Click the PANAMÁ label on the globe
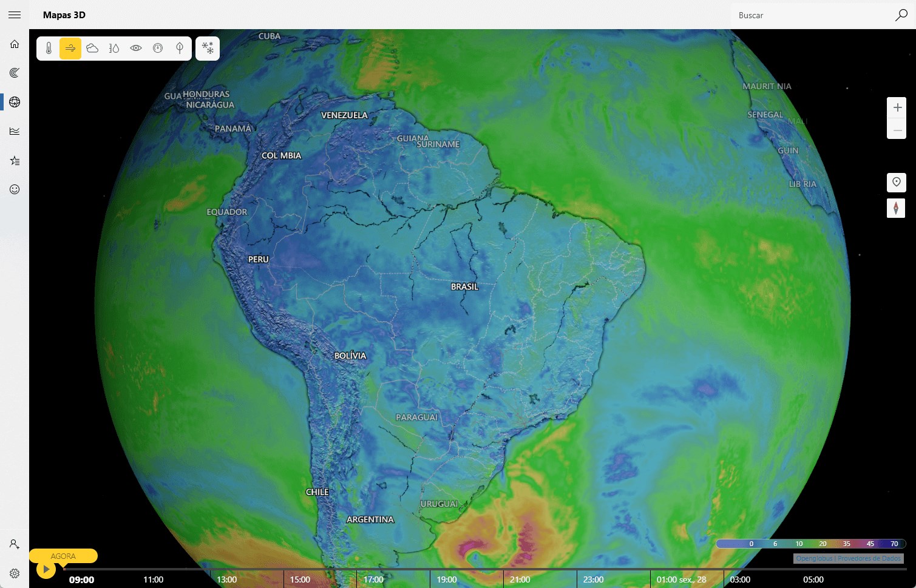 [233, 128]
